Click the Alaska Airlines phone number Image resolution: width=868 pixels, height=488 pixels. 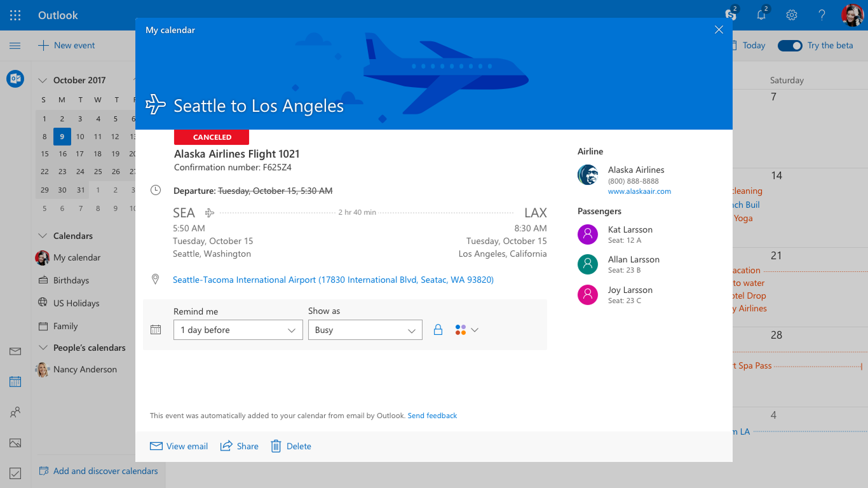634,181
